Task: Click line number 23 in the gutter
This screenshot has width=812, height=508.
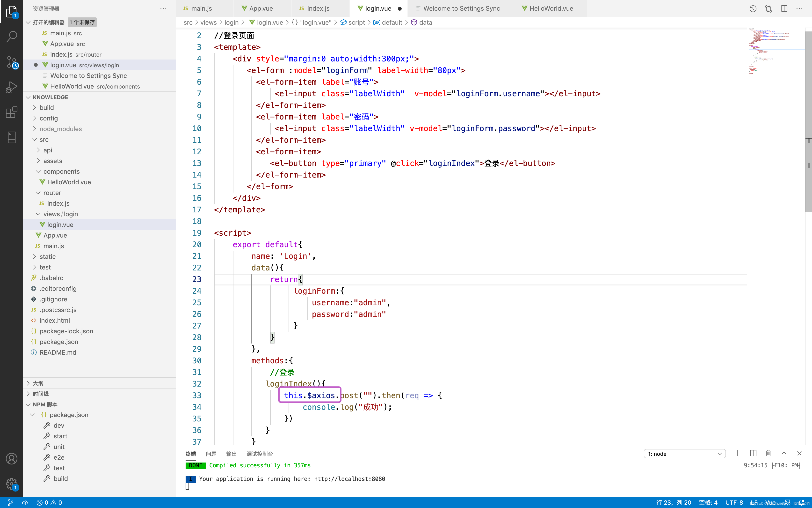Action: (x=197, y=279)
